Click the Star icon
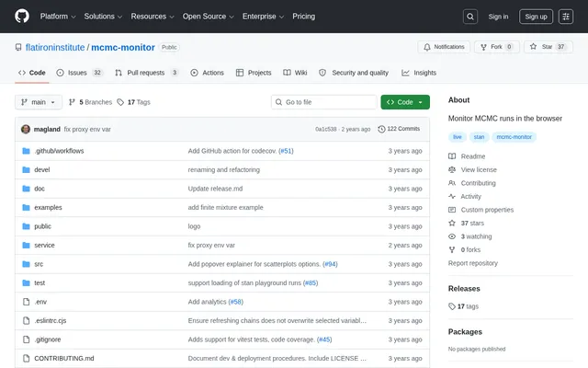Viewport: 588px width, 368px height. click(533, 47)
